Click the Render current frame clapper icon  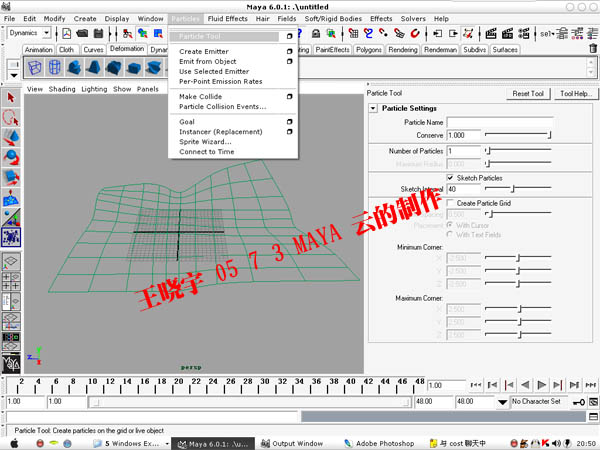point(491,34)
